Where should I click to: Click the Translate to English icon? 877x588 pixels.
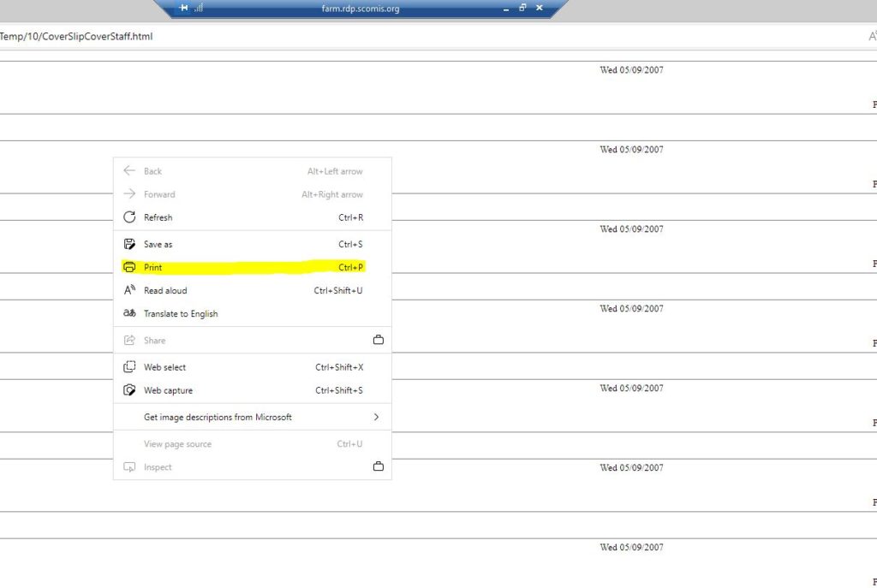129,313
